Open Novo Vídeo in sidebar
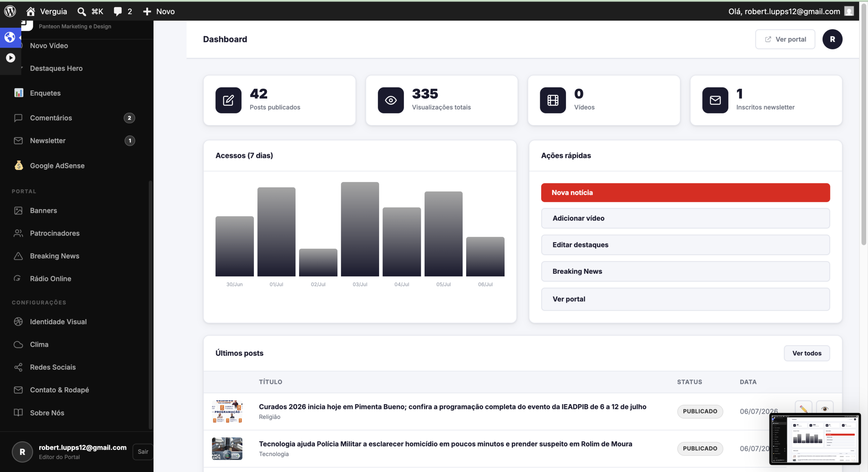868x472 pixels. 49,45
